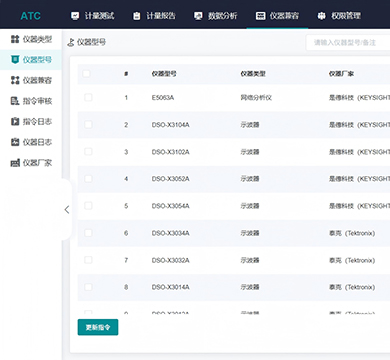This screenshot has height=360, width=390.
Task: Tick the select-all checkbox in table header
Action: (x=86, y=73)
